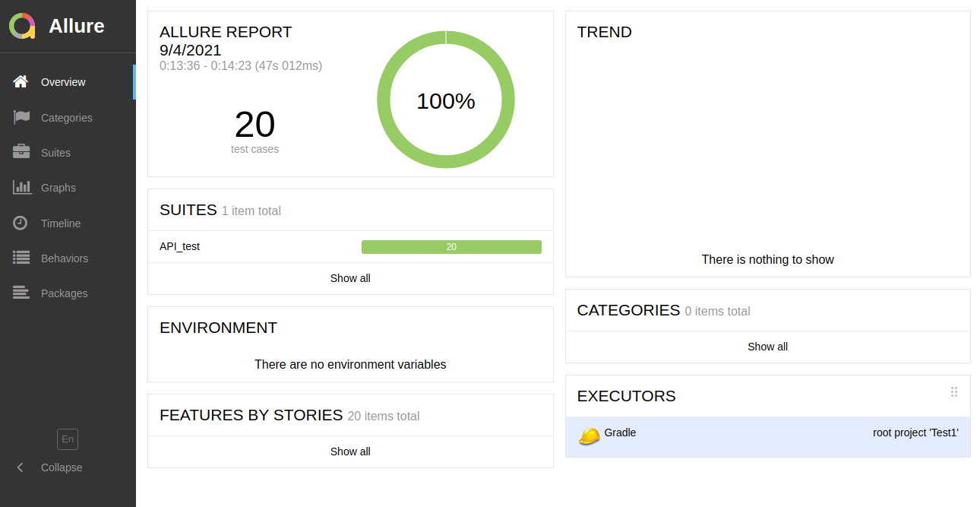Click root project 'Test1' text
980x507 pixels.
tap(915, 433)
